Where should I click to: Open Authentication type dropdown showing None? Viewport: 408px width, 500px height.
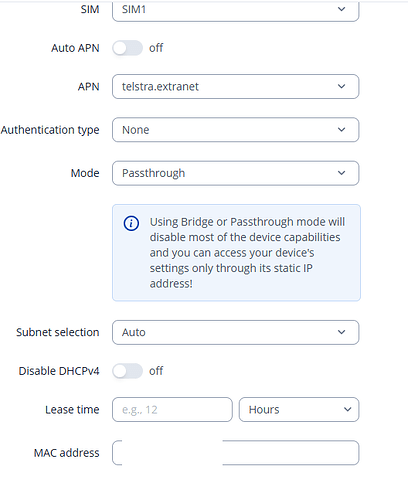[236, 130]
